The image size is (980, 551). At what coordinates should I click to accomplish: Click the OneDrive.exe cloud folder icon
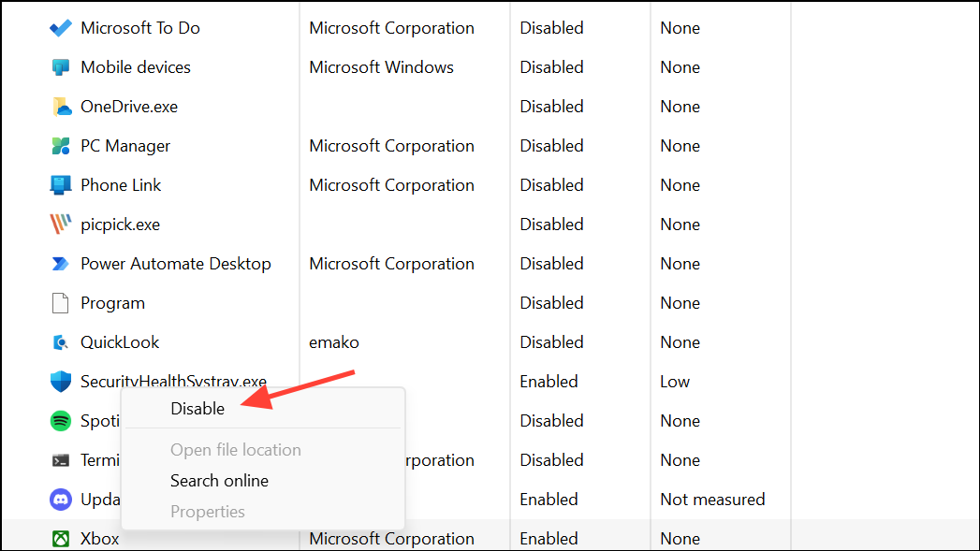61,107
